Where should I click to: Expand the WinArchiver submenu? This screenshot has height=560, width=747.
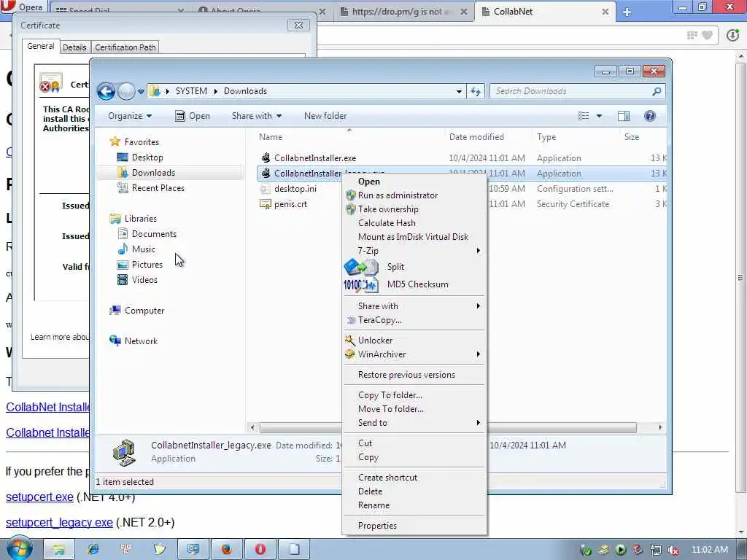pos(414,354)
